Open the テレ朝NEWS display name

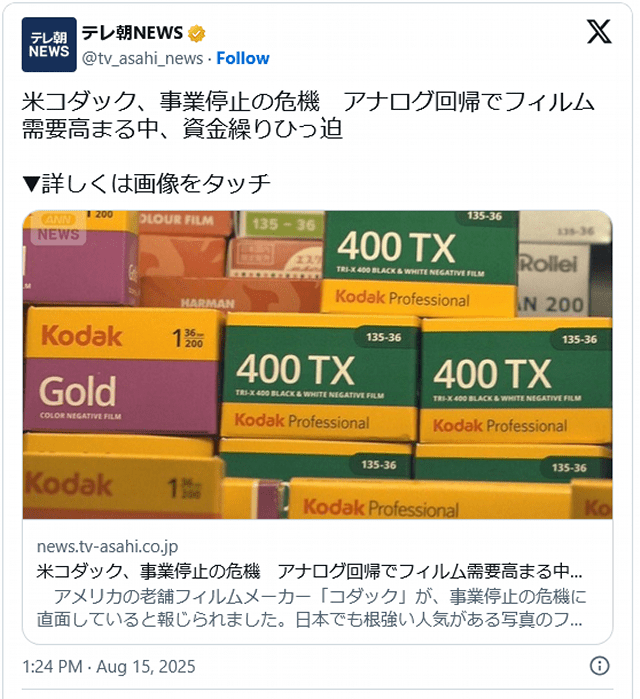[x=132, y=33]
